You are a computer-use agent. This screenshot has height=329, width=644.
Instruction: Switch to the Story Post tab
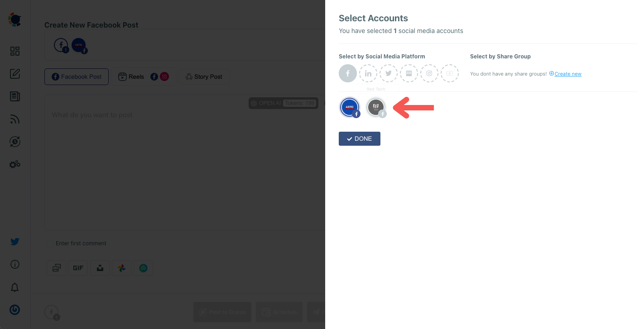click(204, 76)
